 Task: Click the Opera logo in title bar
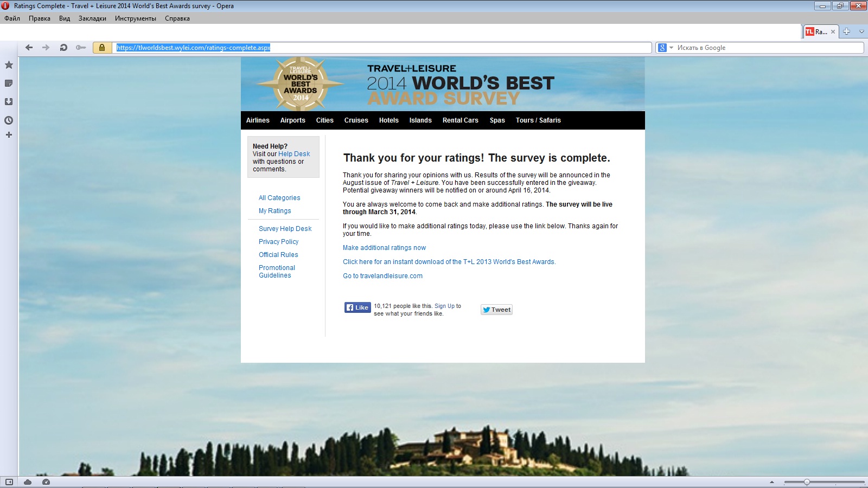[5, 6]
